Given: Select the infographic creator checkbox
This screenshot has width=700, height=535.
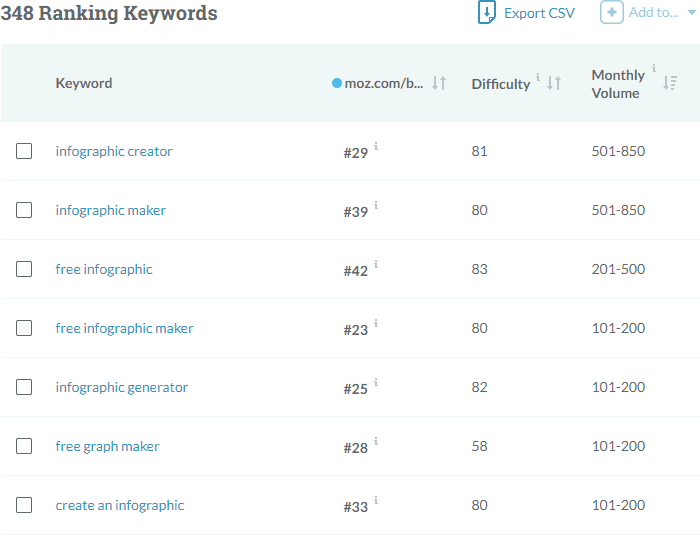Looking at the screenshot, I should (x=24, y=151).
